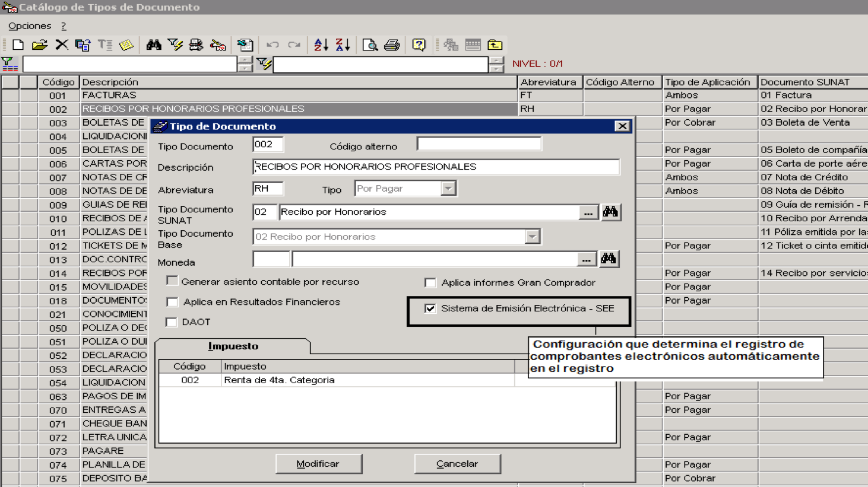Screen dimensions: 868x487
Task: Open the Opciones menu
Action: pyautogui.click(x=30, y=26)
